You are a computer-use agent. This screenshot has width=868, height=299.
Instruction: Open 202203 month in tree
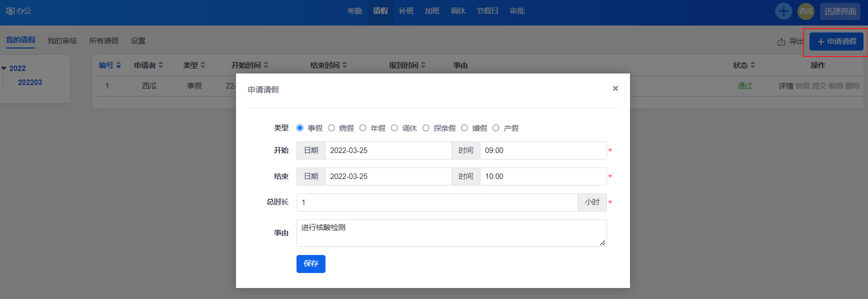(x=30, y=82)
